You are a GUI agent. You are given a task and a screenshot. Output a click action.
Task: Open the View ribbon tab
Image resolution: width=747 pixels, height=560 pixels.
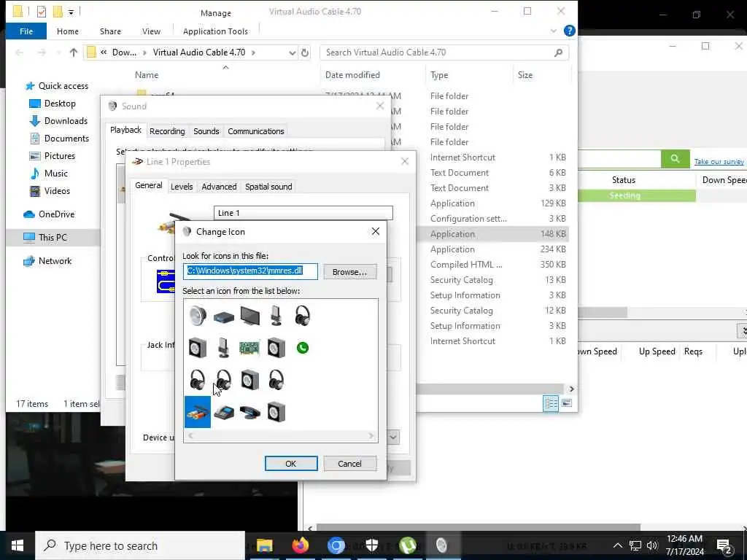151,31
